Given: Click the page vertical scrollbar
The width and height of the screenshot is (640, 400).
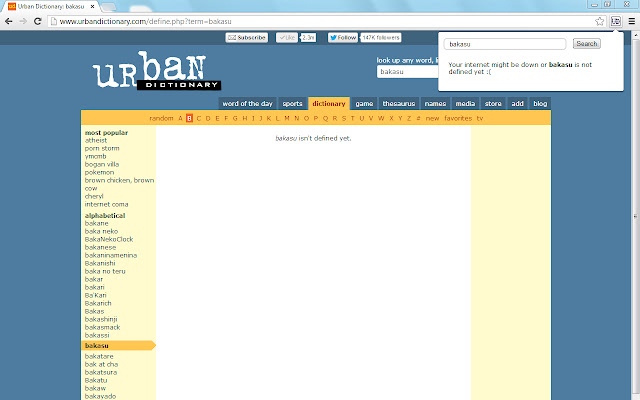Looking at the screenshot, I should click(x=636, y=216).
